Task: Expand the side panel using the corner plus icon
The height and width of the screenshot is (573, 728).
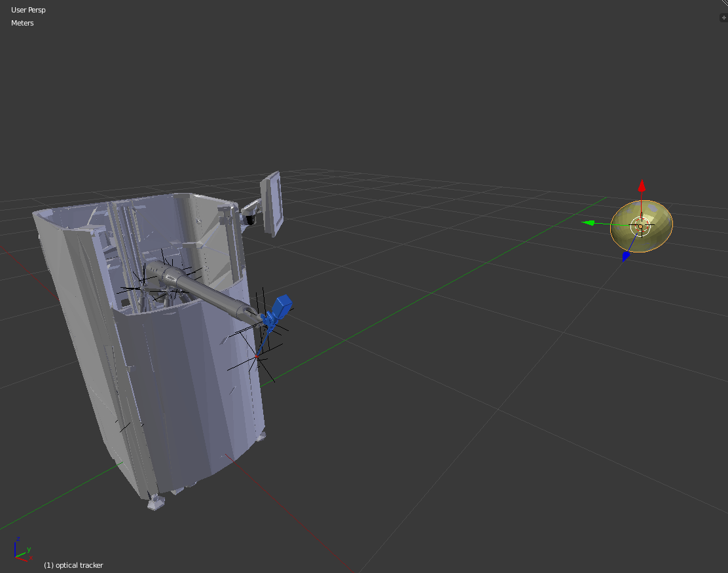Action: pos(723,18)
